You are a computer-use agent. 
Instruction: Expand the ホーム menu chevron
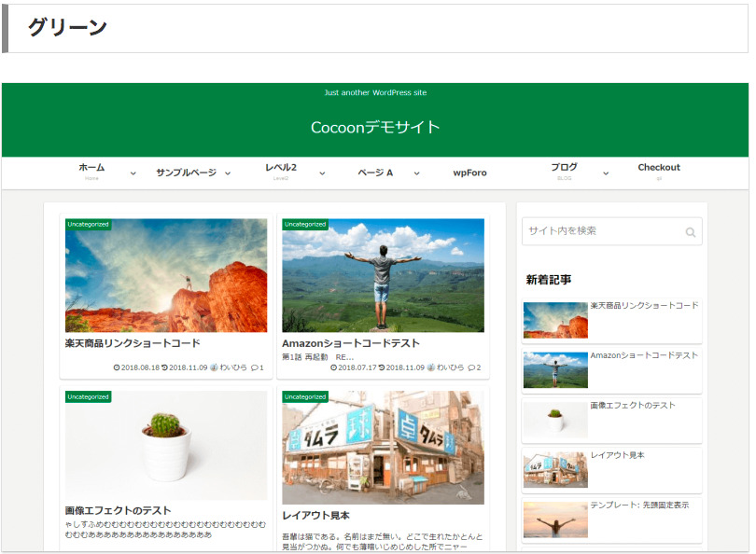click(x=133, y=173)
